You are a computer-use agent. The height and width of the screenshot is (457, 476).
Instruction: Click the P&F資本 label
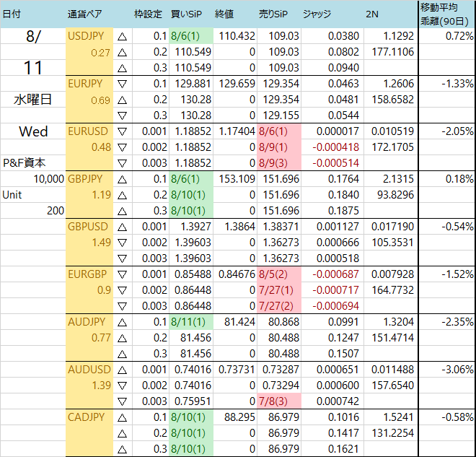(25, 163)
